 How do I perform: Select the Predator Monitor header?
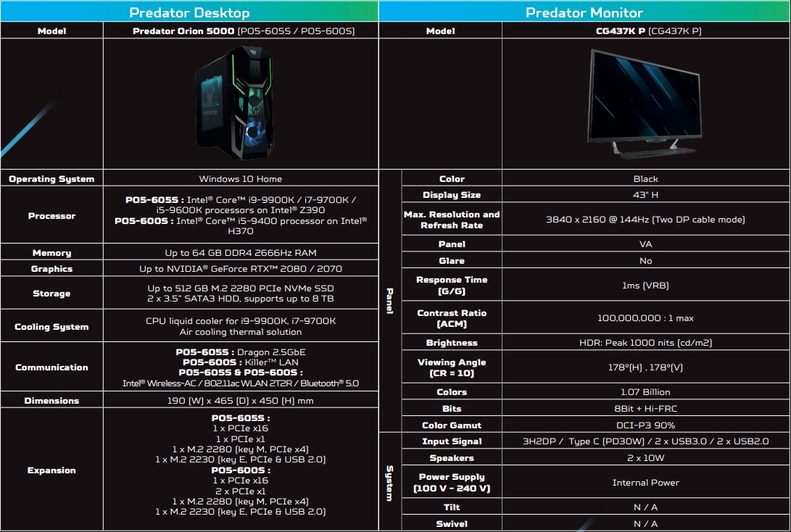pos(584,12)
